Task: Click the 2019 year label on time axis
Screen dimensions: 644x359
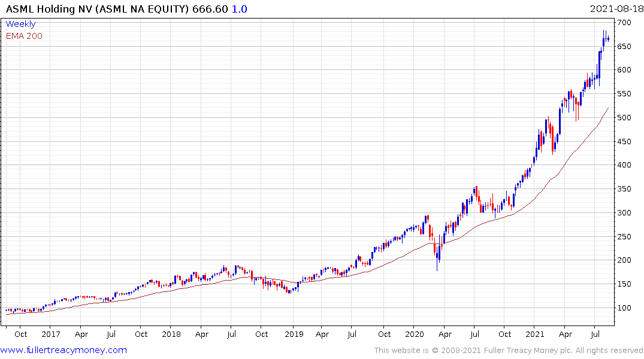Action: (x=294, y=334)
